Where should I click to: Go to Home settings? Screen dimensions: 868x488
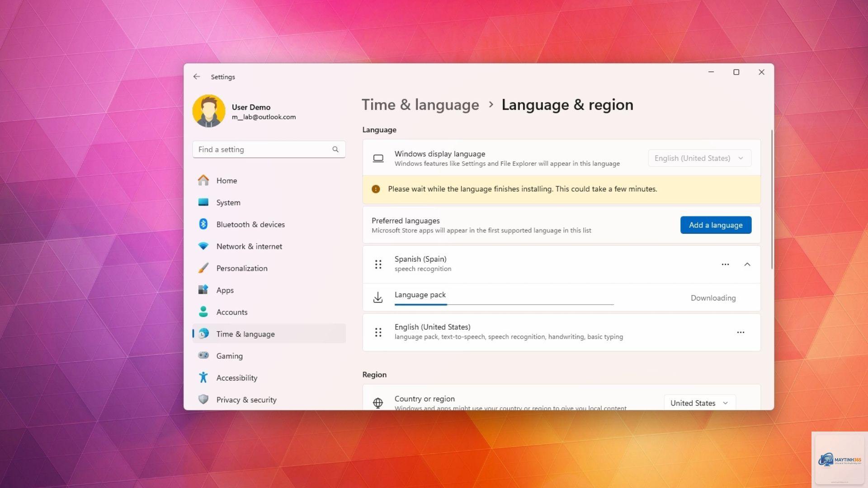tap(269, 180)
